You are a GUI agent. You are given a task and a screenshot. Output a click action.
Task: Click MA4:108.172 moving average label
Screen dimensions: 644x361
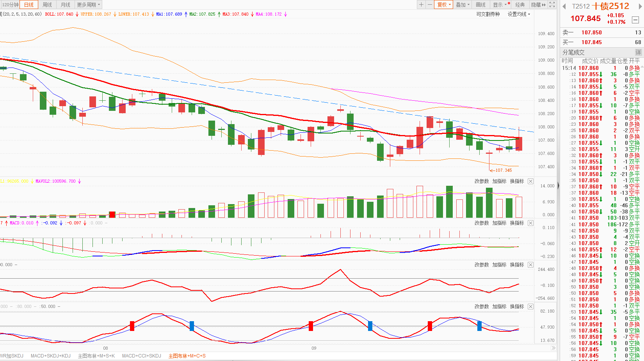(269, 14)
